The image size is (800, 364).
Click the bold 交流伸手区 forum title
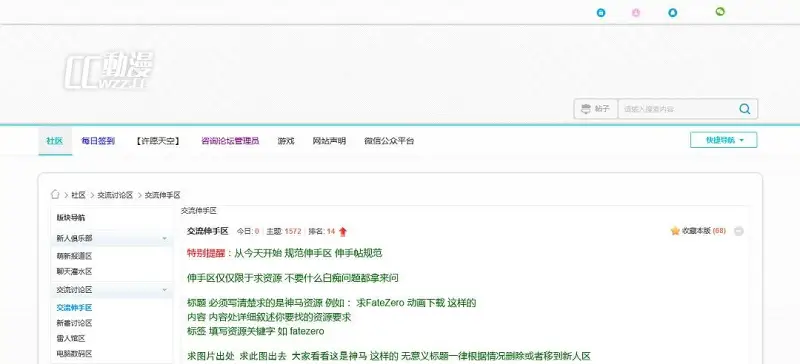point(208,231)
